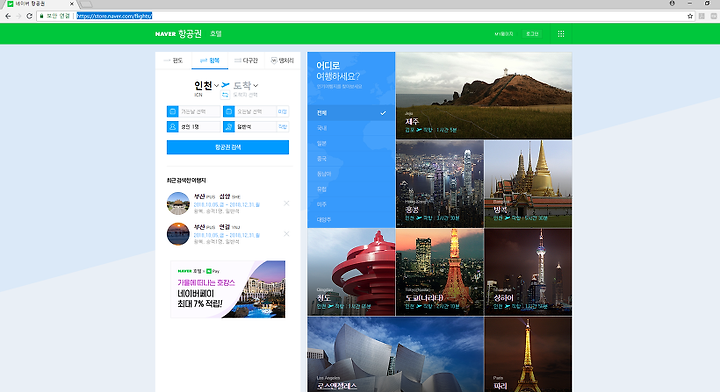Open My Page in the header
This screenshot has height=392, width=720.
504,34
